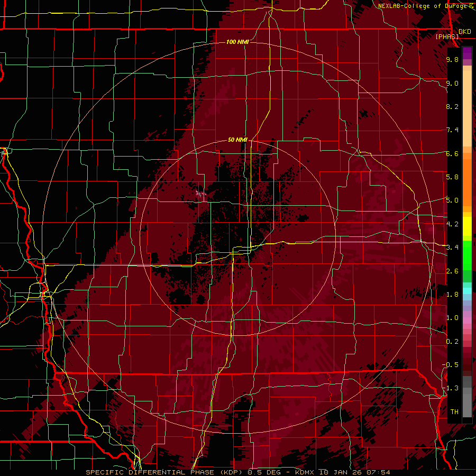This screenshot has height=476, width=476.
Task: Click the -0.5 value on the color scale
Action: pyautogui.click(x=450, y=364)
